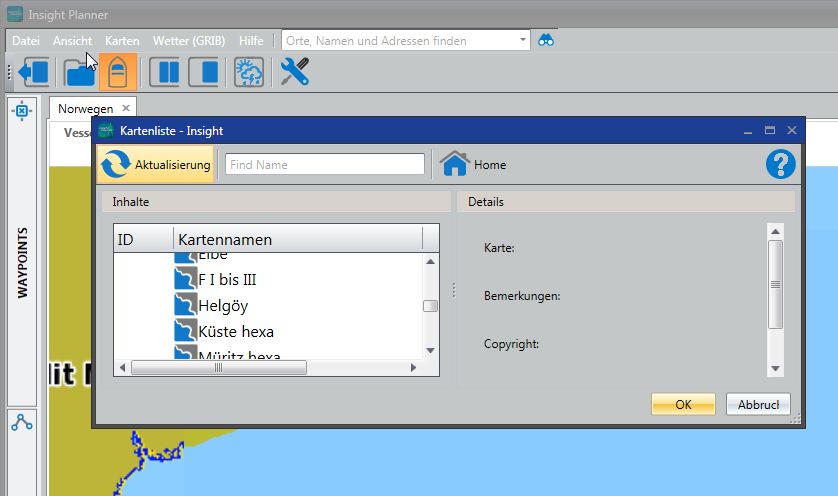The image size is (838, 496).
Task: Open the search box dropdown arrow
Action: tap(524, 41)
